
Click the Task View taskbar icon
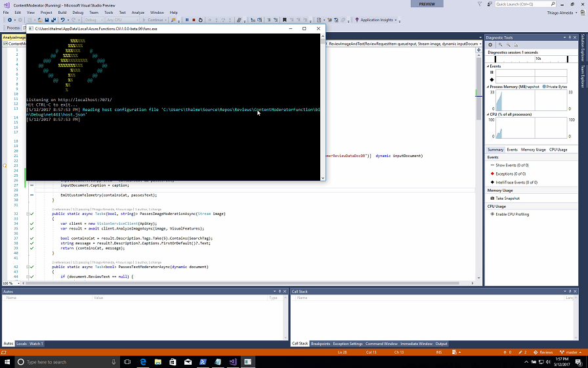(x=127, y=362)
